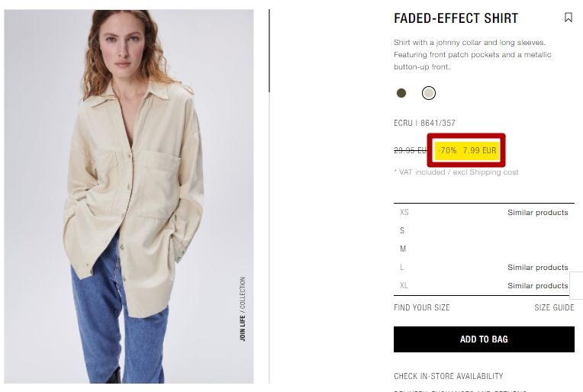Open the Find Your Size helper
The height and width of the screenshot is (392, 583).
[x=422, y=307]
